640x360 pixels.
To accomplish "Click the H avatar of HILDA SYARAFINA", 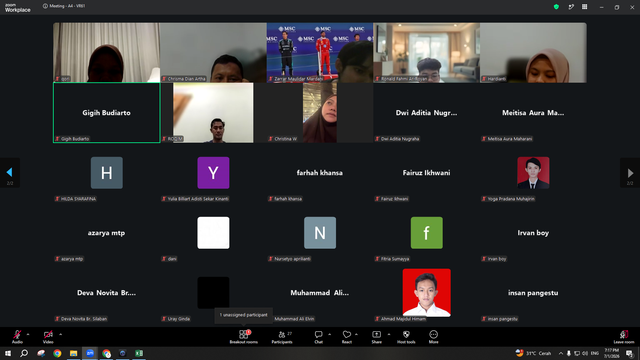I will 107,173.
